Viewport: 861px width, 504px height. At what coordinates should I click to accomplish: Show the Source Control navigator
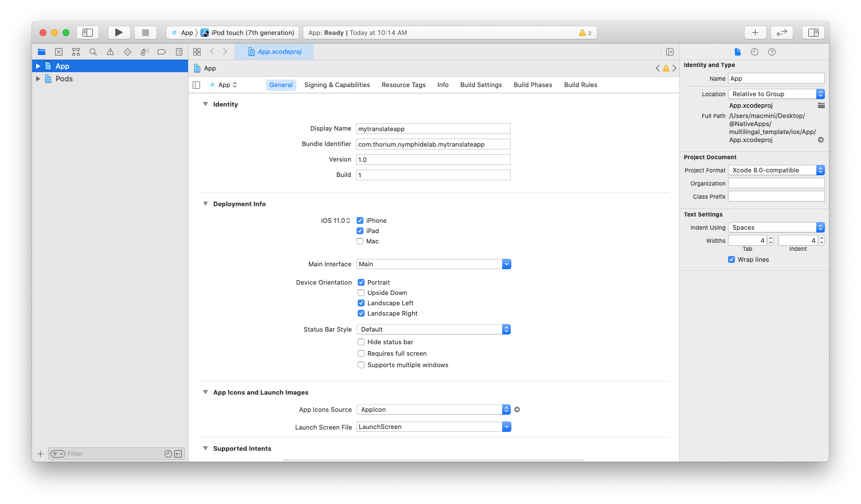[x=58, y=52]
